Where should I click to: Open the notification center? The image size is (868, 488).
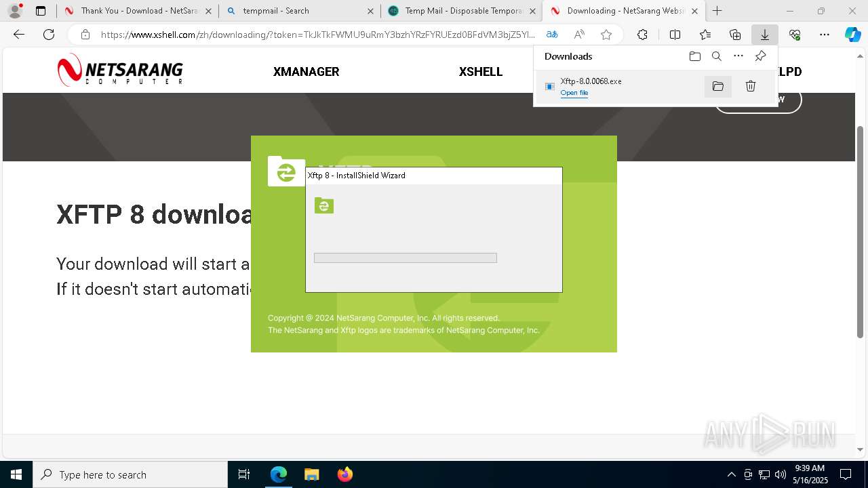tap(846, 474)
